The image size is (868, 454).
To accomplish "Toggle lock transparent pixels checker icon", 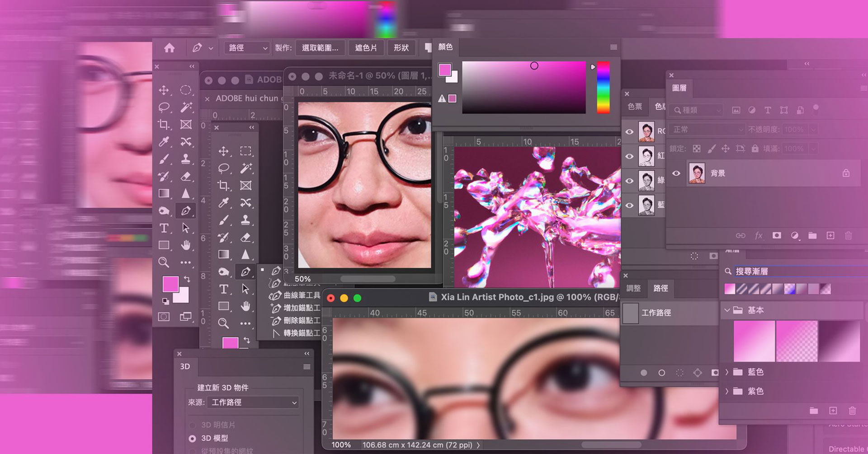I will (697, 148).
